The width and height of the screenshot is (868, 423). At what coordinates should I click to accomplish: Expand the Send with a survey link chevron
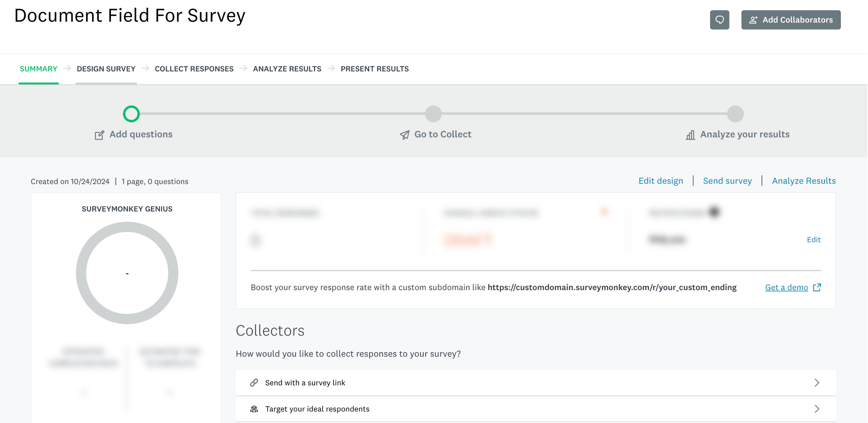click(x=816, y=383)
